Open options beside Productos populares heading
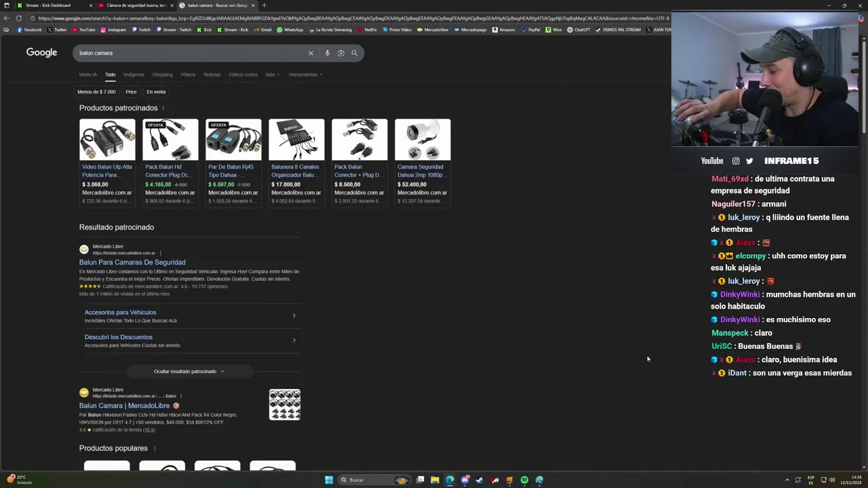The height and width of the screenshot is (488, 868). [x=155, y=449]
